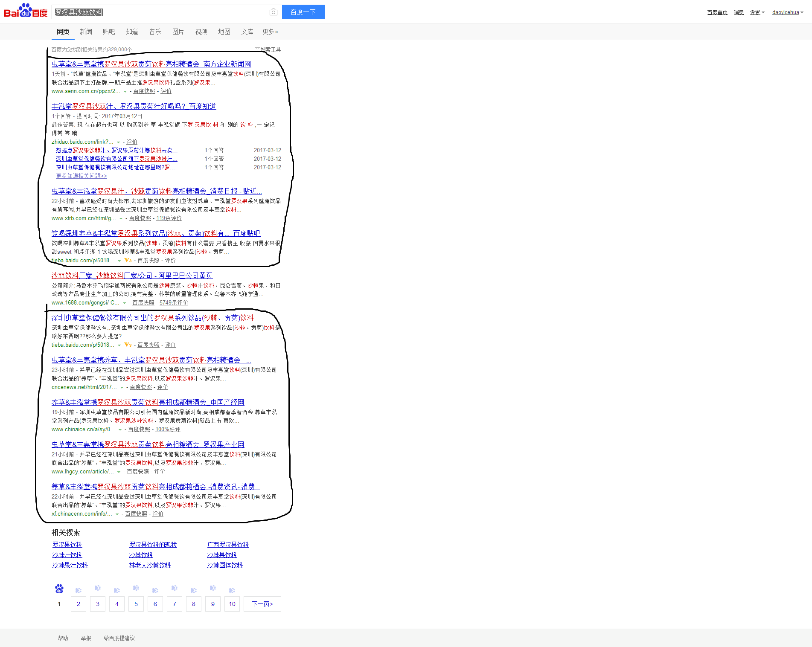
Task: Open result 虫草堂&丰惠堂 罗汉果产业网
Action: pyautogui.click(x=148, y=444)
